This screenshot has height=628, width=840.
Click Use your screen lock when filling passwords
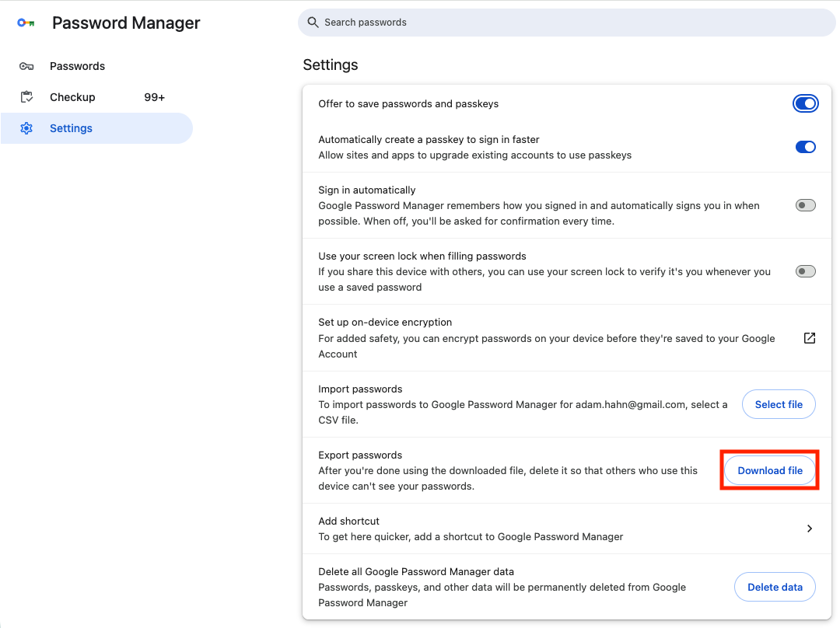(x=422, y=256)
